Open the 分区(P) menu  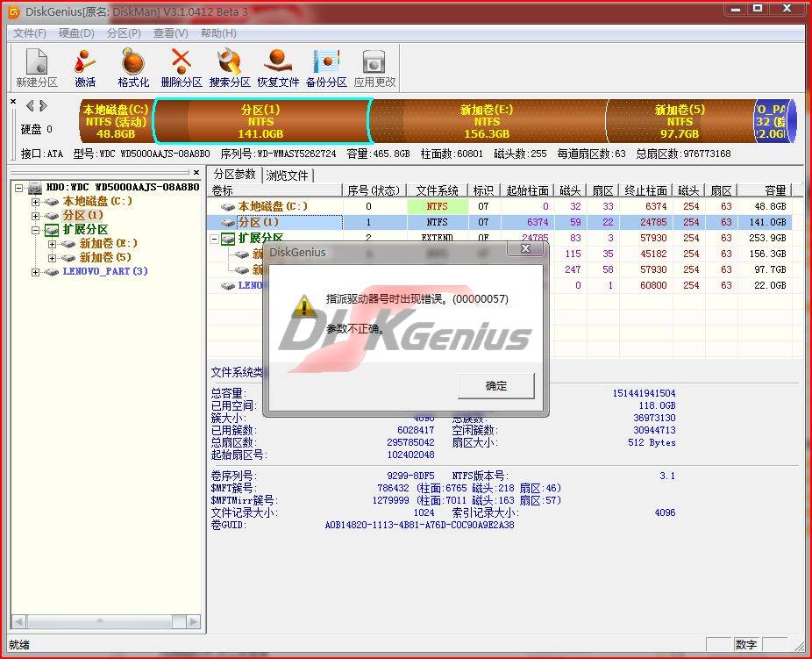[124, 33]
